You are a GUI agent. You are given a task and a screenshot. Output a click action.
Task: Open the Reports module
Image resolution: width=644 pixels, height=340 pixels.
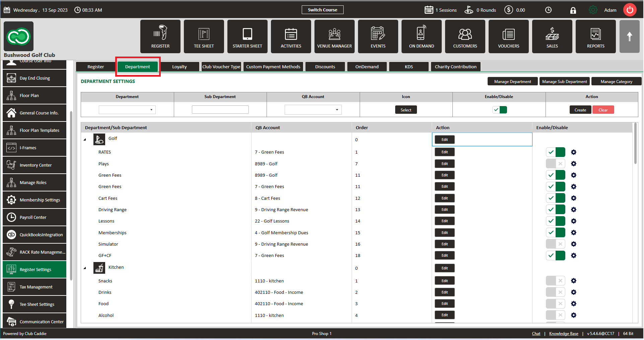tap(595, 36)
